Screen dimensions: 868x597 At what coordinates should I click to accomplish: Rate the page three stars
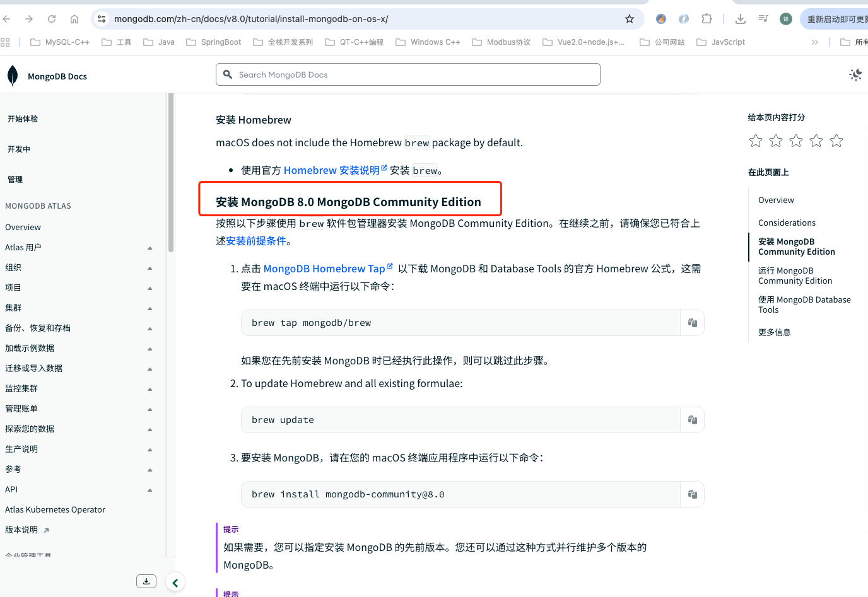coord(796,141)
